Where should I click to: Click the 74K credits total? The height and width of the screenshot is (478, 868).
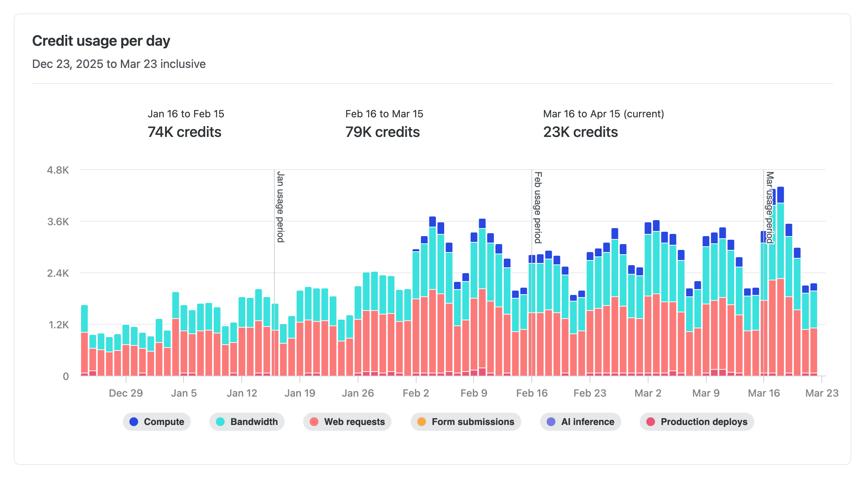(x=185, y=132)
